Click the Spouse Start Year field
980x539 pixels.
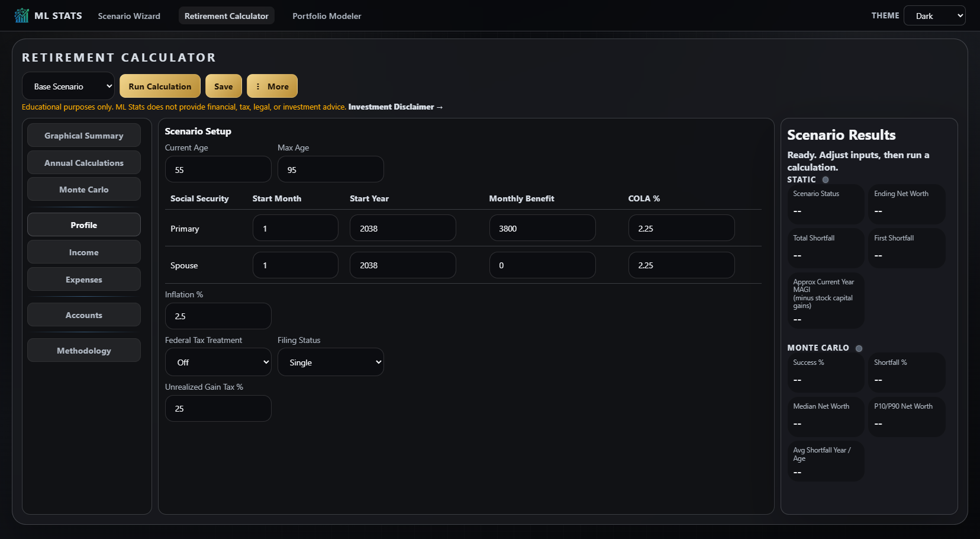tap(402, 265)
